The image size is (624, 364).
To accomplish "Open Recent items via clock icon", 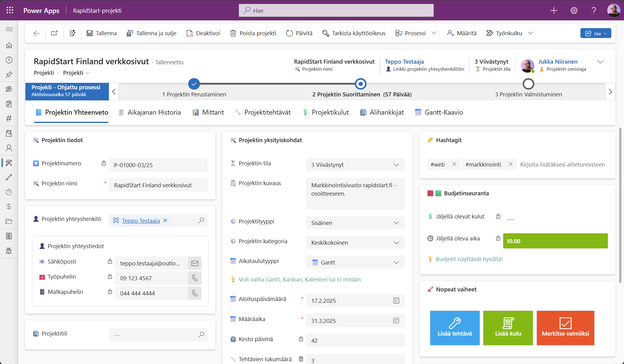I will click(9, 60).
